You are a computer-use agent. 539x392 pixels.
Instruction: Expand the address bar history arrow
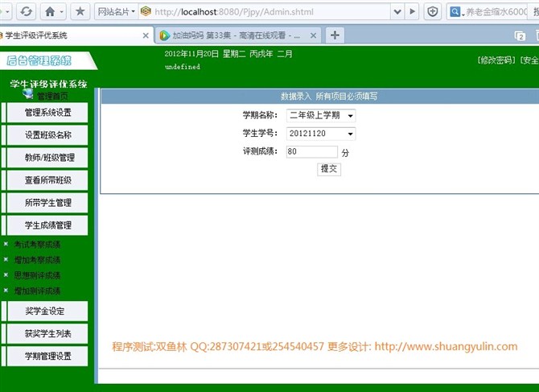point(397,12)
